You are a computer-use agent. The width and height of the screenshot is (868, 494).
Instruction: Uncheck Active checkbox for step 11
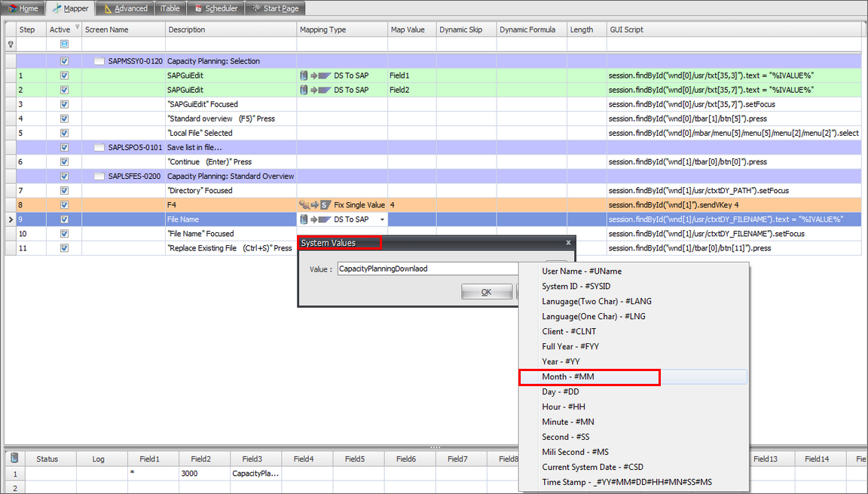click(x=64, y=248)
